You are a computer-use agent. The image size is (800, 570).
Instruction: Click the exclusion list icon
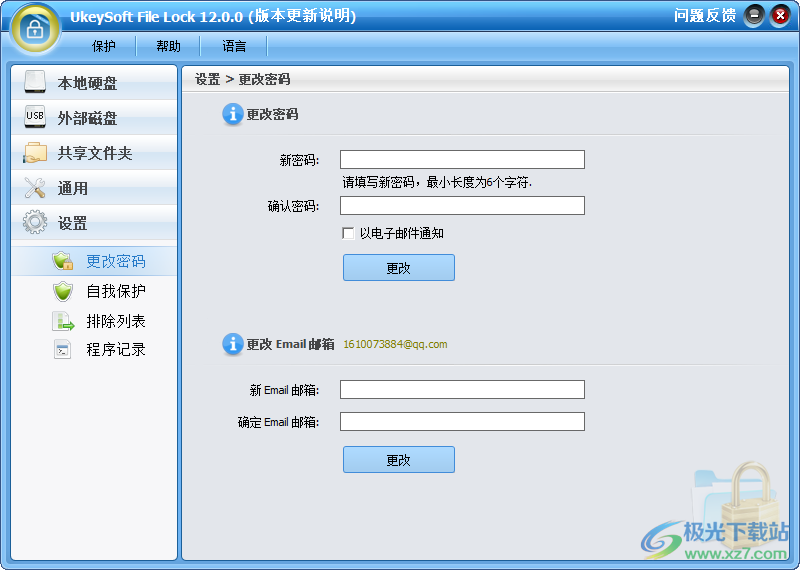click(63, 321)
